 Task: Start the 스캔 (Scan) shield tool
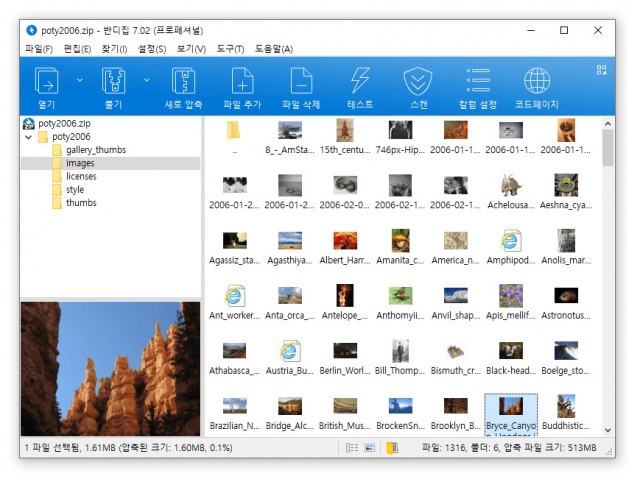click(417, 81)
